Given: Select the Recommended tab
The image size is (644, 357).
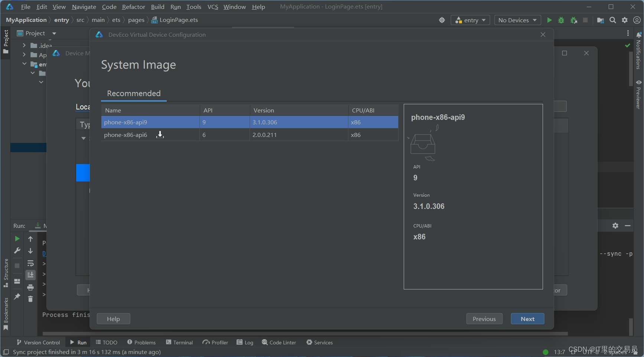Looking at the screenshot, I should click(134, 94).
